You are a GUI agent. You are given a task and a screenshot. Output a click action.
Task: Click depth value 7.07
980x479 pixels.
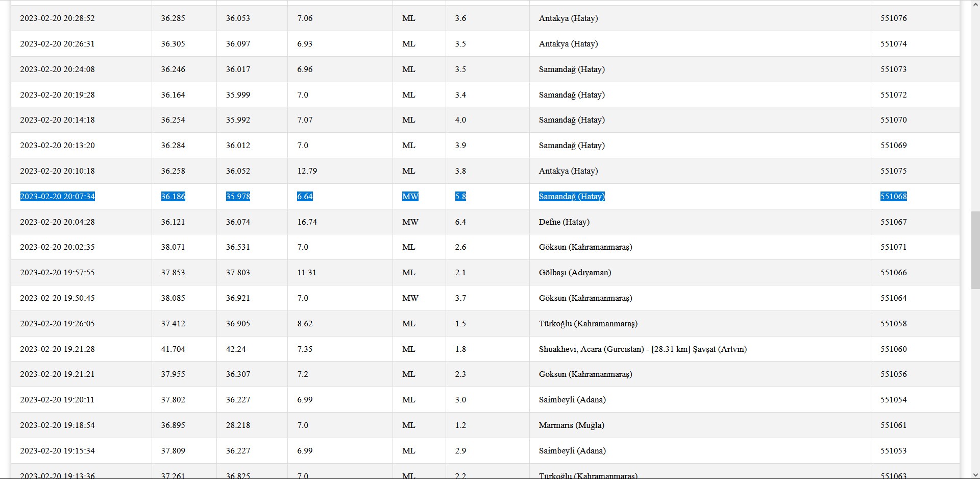(305, 120)
